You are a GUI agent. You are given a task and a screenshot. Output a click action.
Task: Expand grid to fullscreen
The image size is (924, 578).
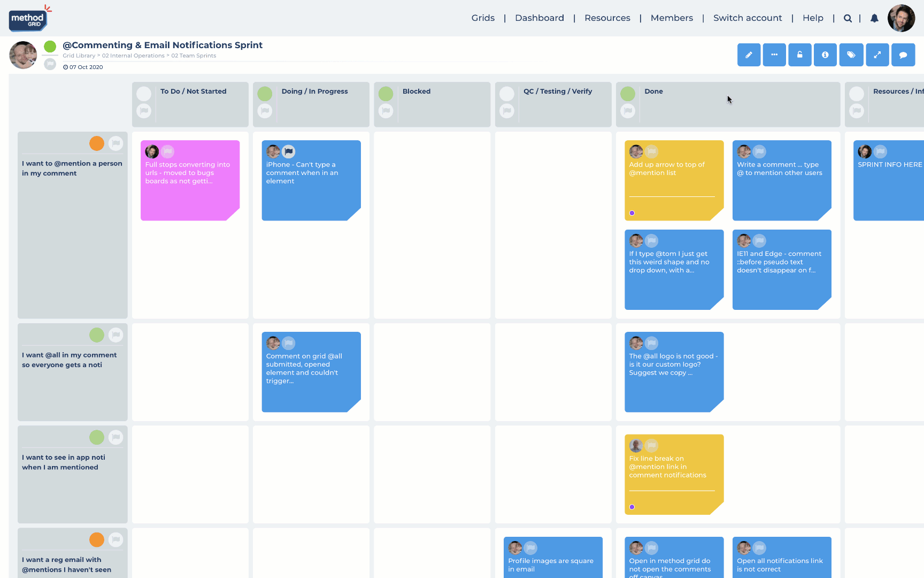[x=877, y=55]
